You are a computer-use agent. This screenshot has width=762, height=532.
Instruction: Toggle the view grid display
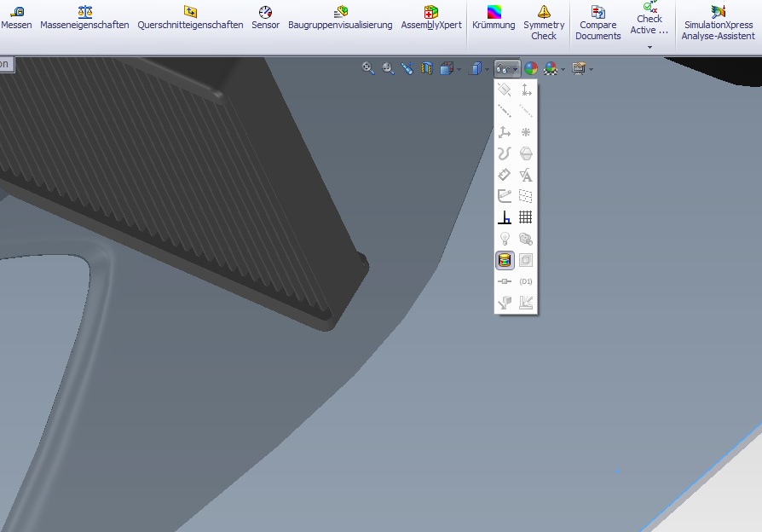pos(526,217)
